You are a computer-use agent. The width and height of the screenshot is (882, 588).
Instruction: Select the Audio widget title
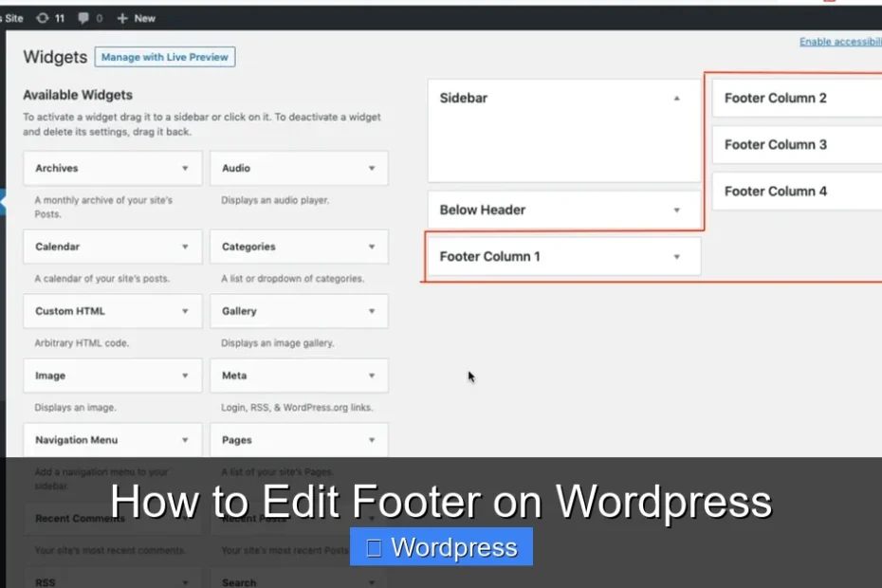point(236,168)
